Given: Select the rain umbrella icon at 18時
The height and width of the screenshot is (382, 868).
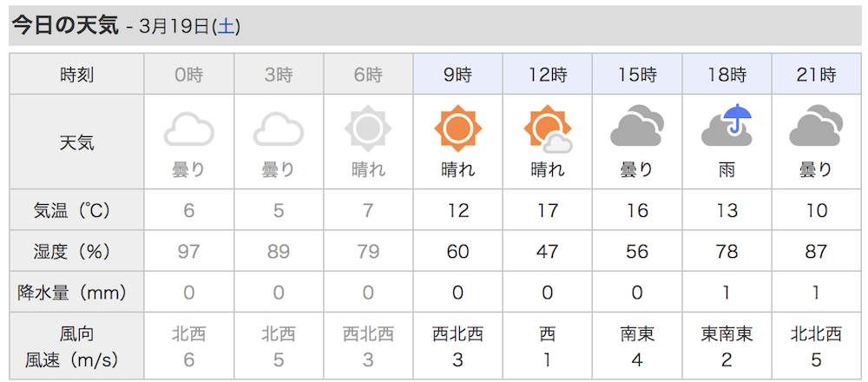Looking at the screenshot, I should [727, 126].
